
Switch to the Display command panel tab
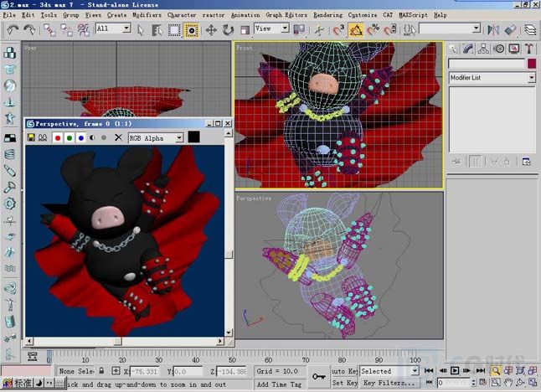[513, 49]
